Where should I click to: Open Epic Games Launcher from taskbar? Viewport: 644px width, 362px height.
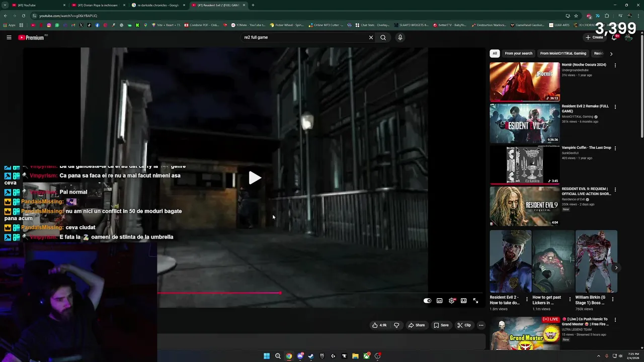pyautogui.click(x=322, y=356)
